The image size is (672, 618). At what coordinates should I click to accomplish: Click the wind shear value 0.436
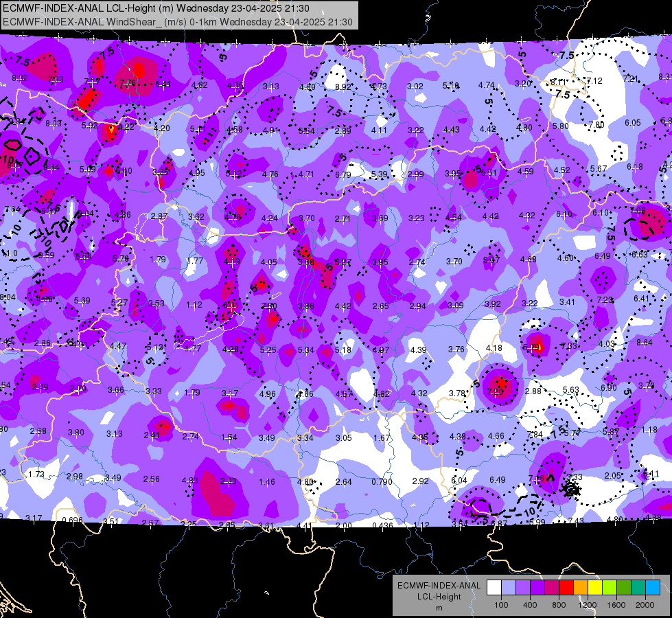(x=383, y=525)
